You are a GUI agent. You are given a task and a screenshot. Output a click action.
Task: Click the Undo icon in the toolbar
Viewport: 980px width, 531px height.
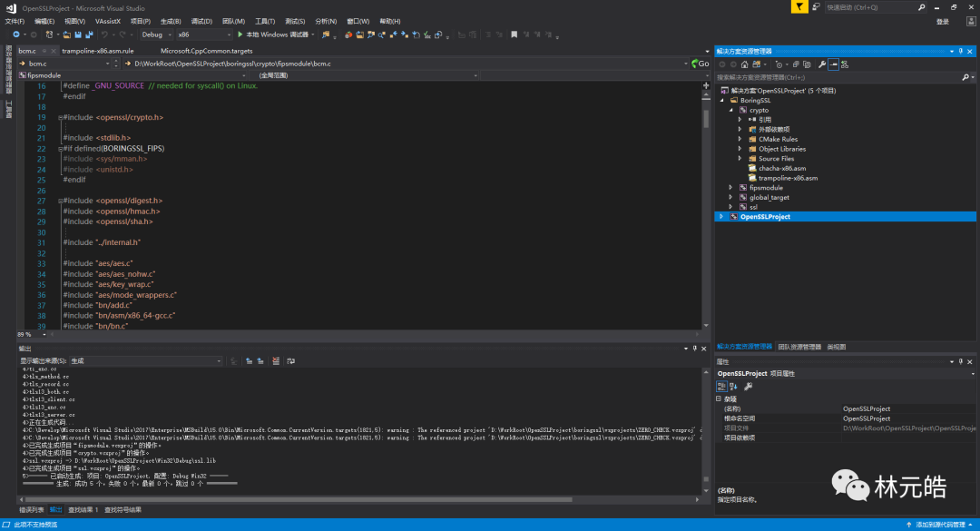(105, 34)
